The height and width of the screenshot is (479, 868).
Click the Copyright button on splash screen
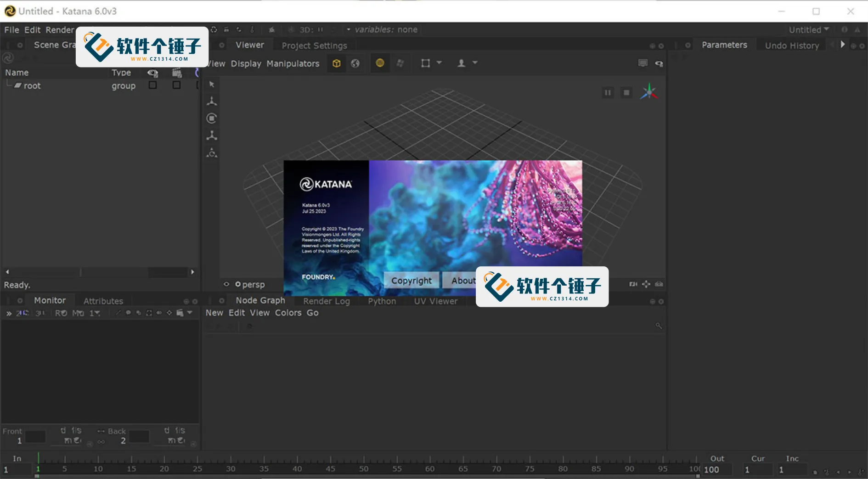pos(411,280)
